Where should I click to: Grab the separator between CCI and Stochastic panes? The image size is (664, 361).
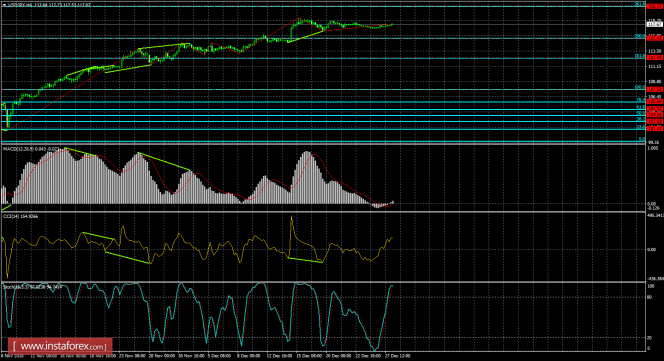tap(323, 281)
